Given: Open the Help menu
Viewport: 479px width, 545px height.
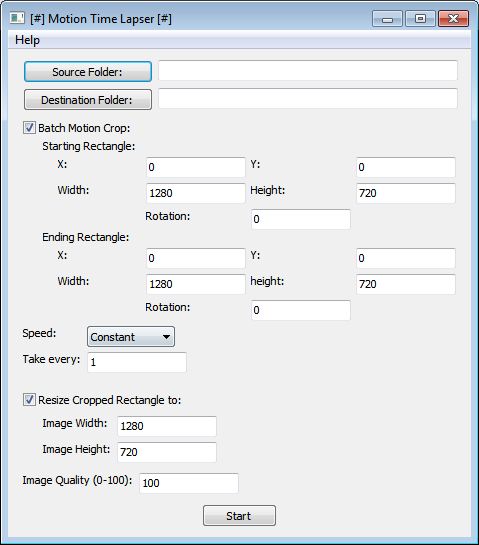Looking at the screenshot, I should (x=27, y=40).
